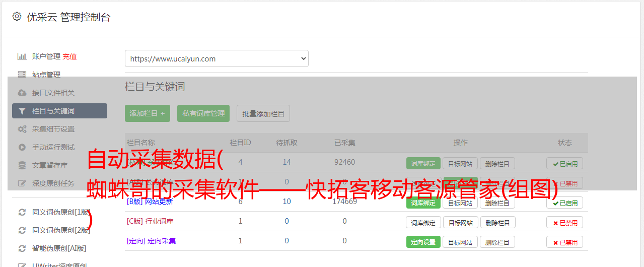Open 智能伪原创[AI版] menu item
The width and height of the screenshot is (644, 267).
coord(59,248)
